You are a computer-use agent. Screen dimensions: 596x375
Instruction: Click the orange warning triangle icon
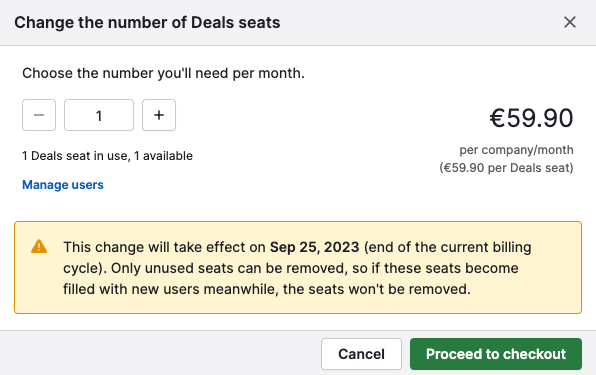point(39,247)
